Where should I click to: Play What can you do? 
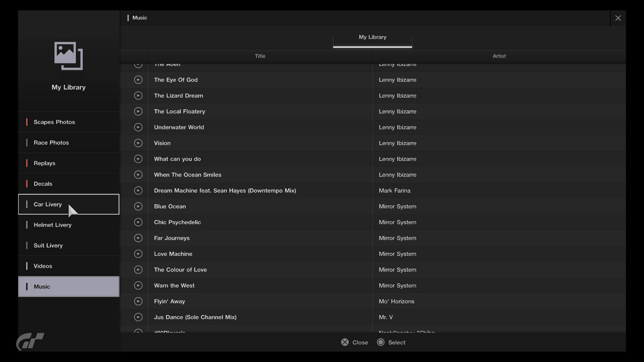[x=138, y=159]
